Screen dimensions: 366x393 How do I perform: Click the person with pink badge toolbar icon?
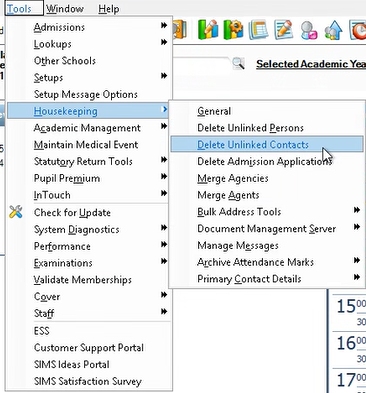308,30
